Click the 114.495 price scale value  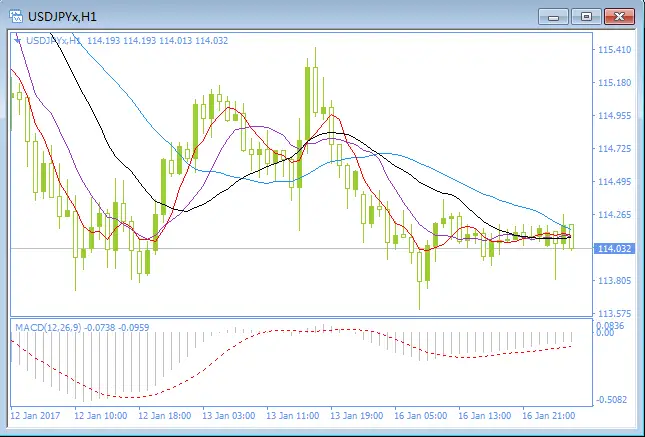click(614, 181)
